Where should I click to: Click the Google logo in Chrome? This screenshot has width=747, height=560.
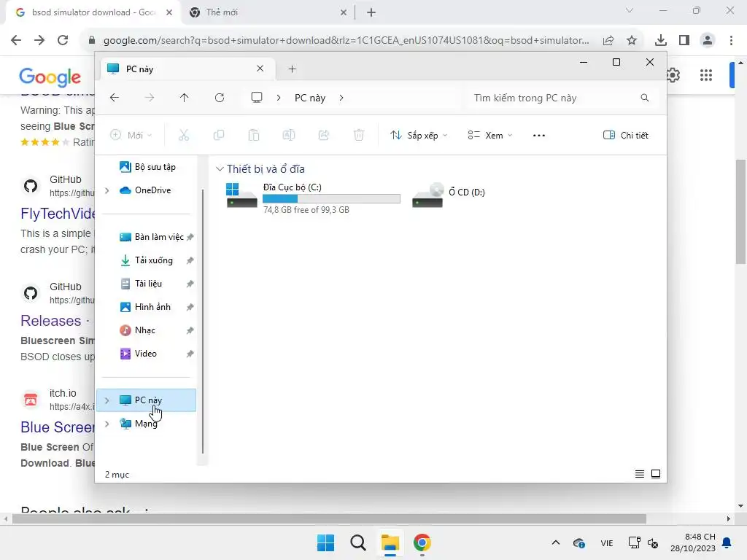point(50,77)
